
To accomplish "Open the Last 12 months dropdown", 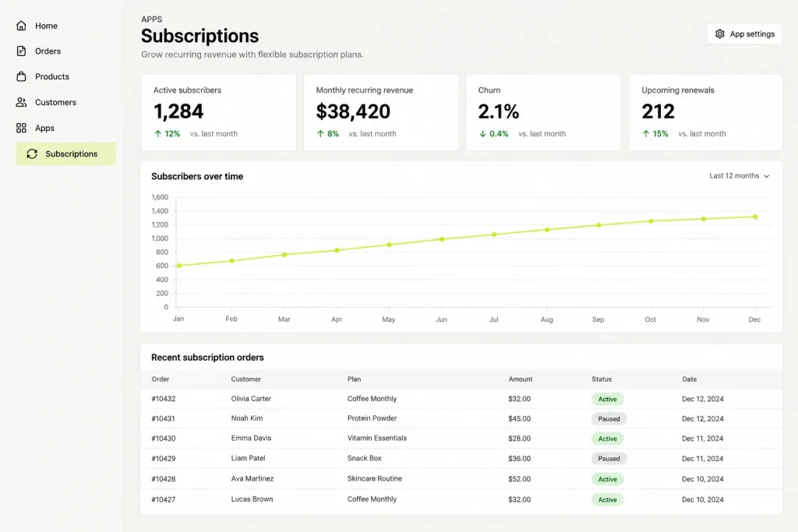I will tap(739, 175).
